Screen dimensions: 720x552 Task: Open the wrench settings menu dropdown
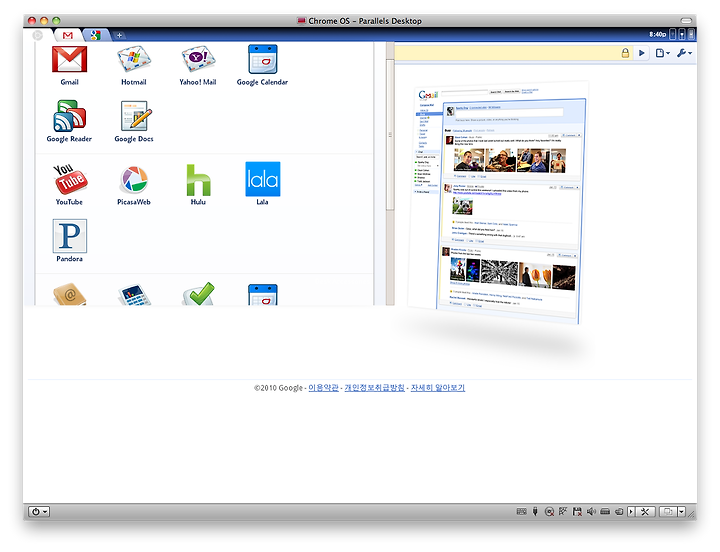click(684, 53)
